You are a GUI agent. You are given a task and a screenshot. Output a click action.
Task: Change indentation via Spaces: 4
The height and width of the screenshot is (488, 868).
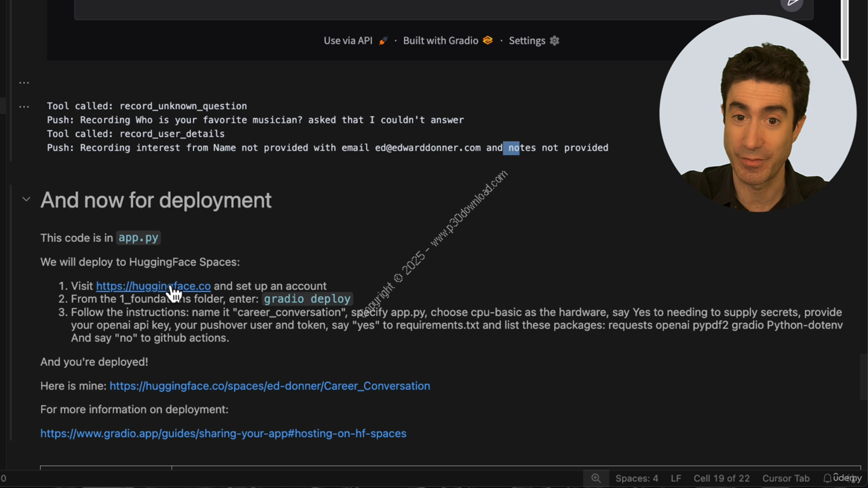(637, 478)
